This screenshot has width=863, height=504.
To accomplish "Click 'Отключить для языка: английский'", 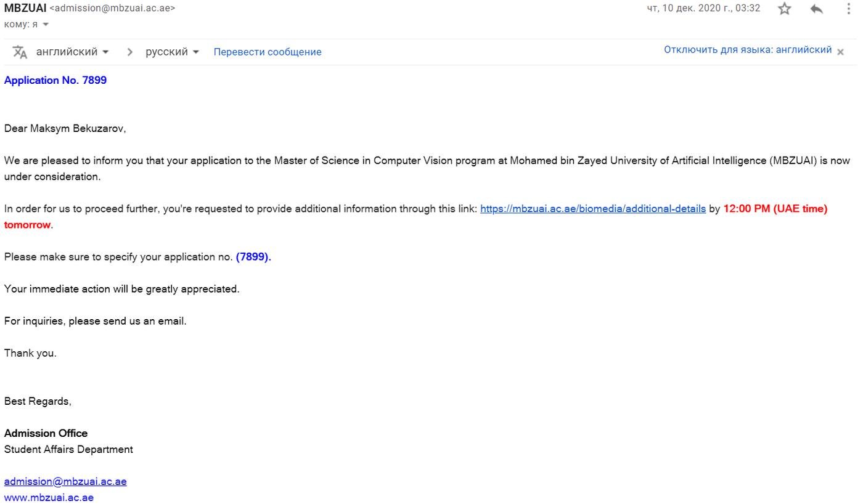I will coord(748,50).
